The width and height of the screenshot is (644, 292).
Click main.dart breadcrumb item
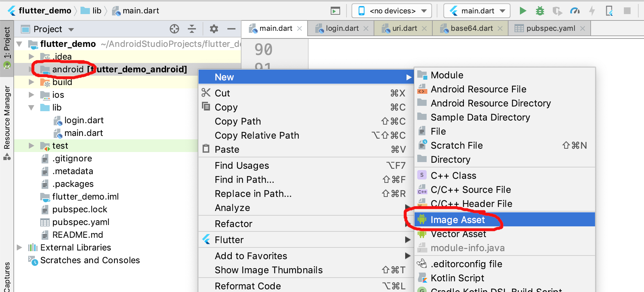pos(136,11)
